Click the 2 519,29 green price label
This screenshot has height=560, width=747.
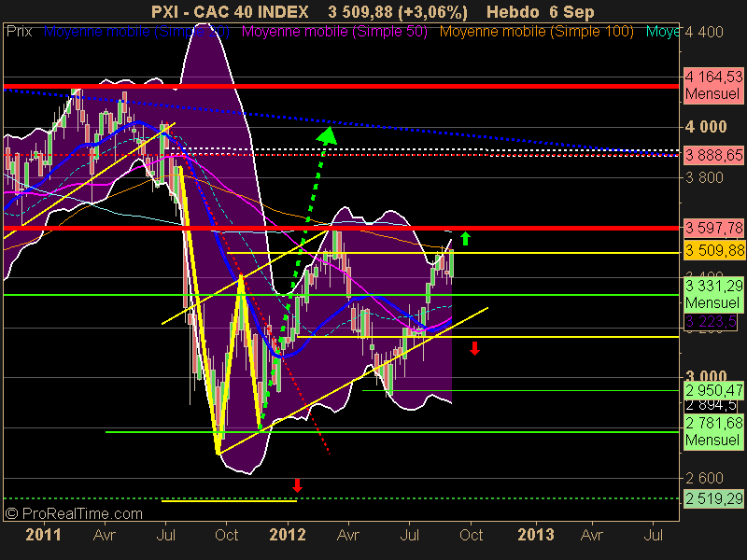(713, 498)
